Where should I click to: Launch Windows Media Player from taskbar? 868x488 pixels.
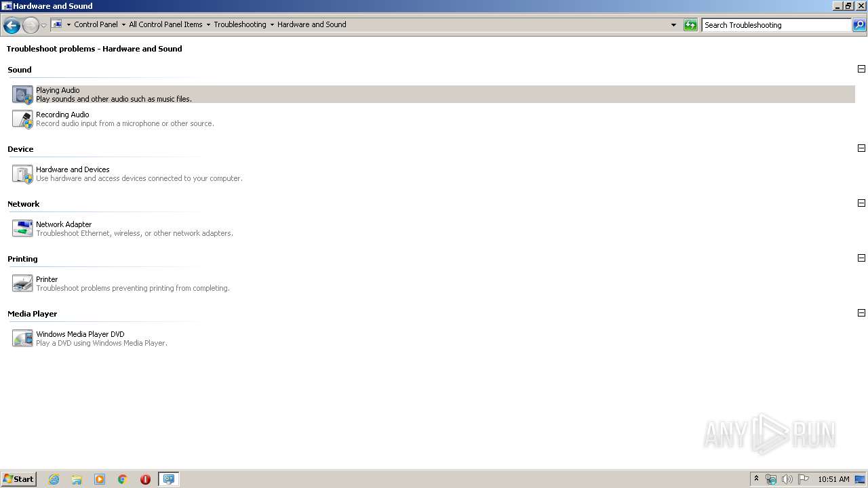tap(100, 479)
